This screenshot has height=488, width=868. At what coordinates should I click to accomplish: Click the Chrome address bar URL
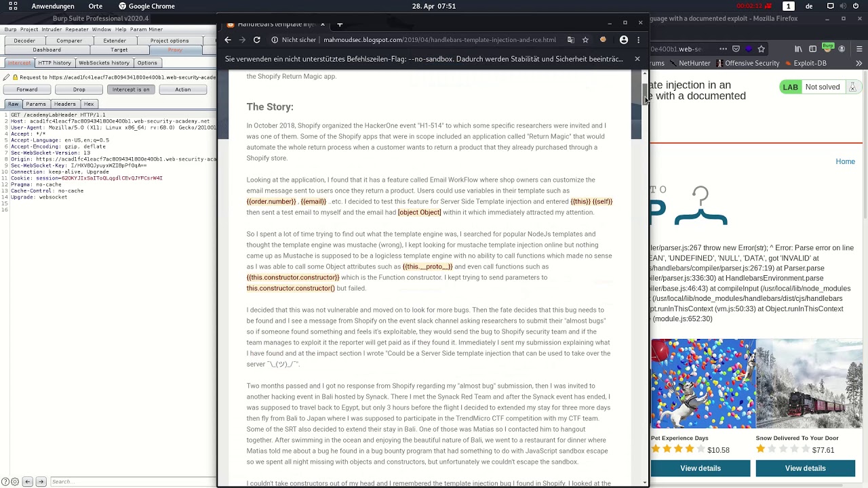(439, 40)
